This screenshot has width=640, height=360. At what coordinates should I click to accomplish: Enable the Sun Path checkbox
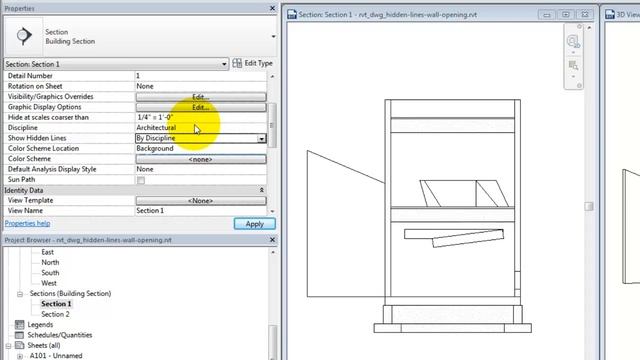click(x=141, y=180)
